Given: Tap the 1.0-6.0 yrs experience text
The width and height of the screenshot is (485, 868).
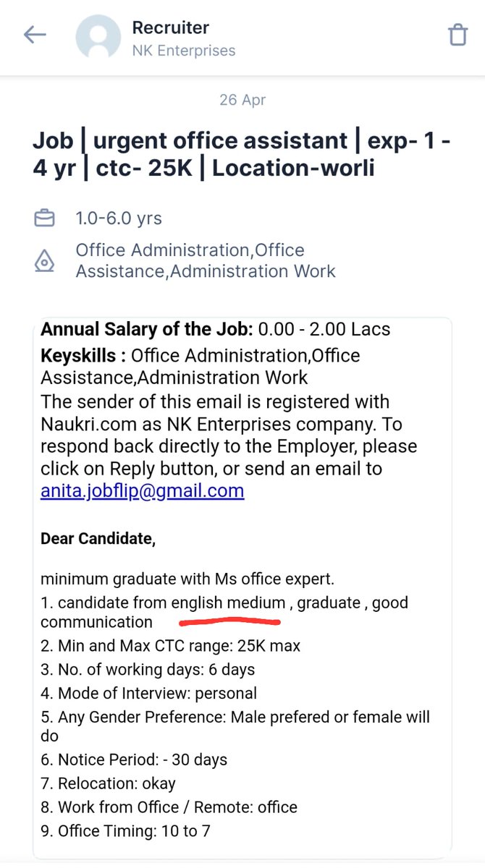Looking at the screenshot, I should 119,218.
